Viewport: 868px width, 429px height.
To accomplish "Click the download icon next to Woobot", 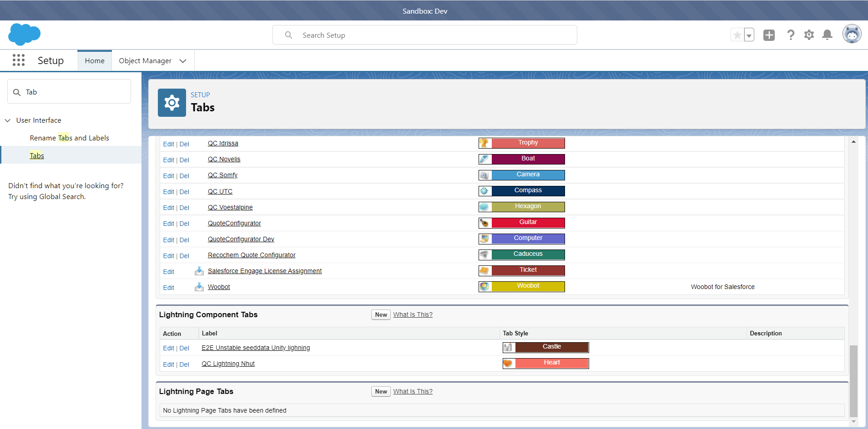I will tap(199, 287).
